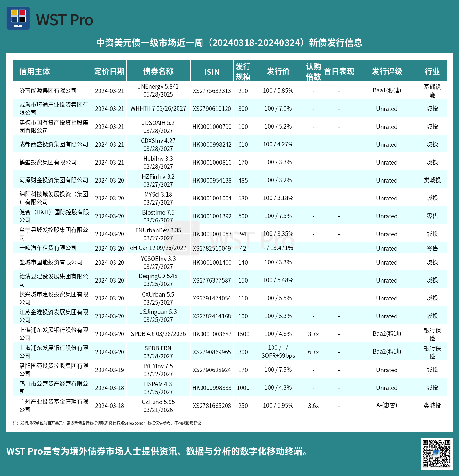
Task: Click ISIN HK0001003687
Action: 212,334
